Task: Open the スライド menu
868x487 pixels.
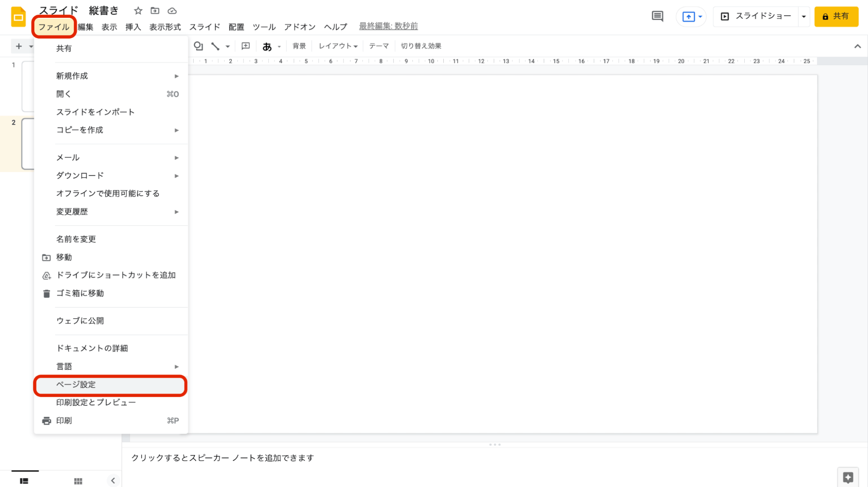Action: pos(205,27)
